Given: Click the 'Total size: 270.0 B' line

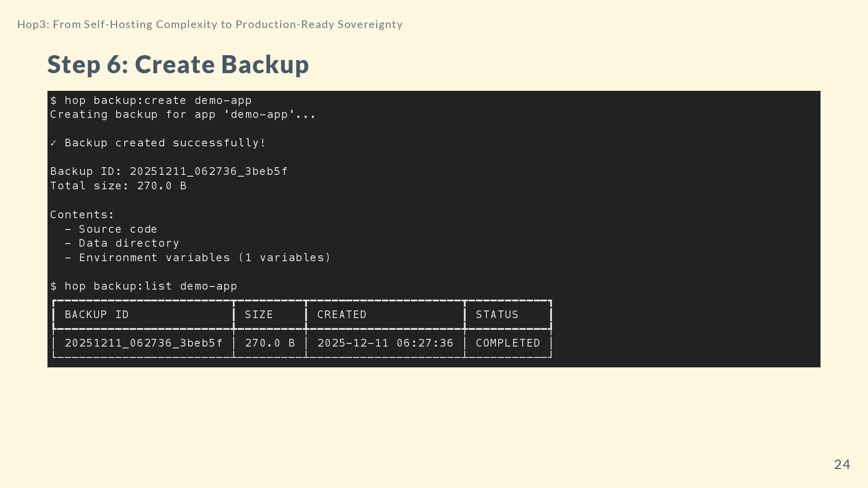Looking at the screenshot, I should click(x=118, y=186).
